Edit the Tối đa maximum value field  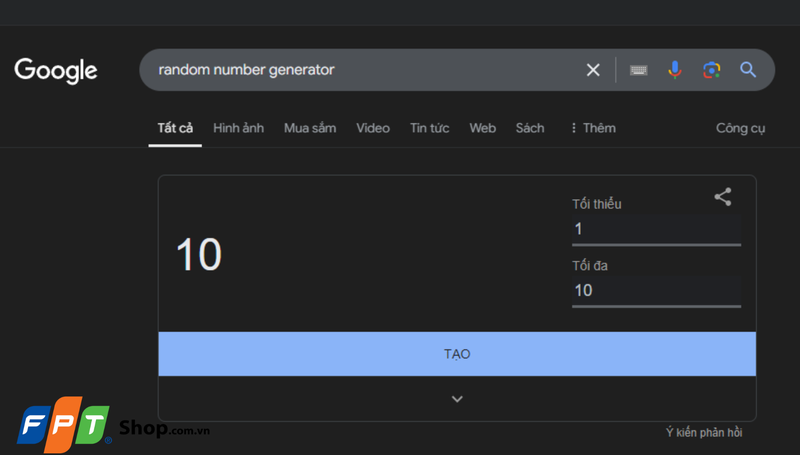656,291
